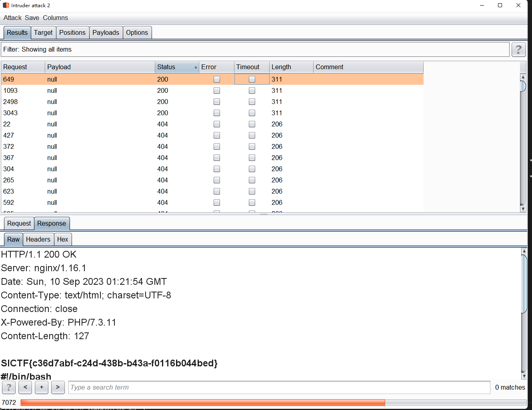Go to previous search match arrow
Viewport: 532px width, 410px height.
point(25,387)
